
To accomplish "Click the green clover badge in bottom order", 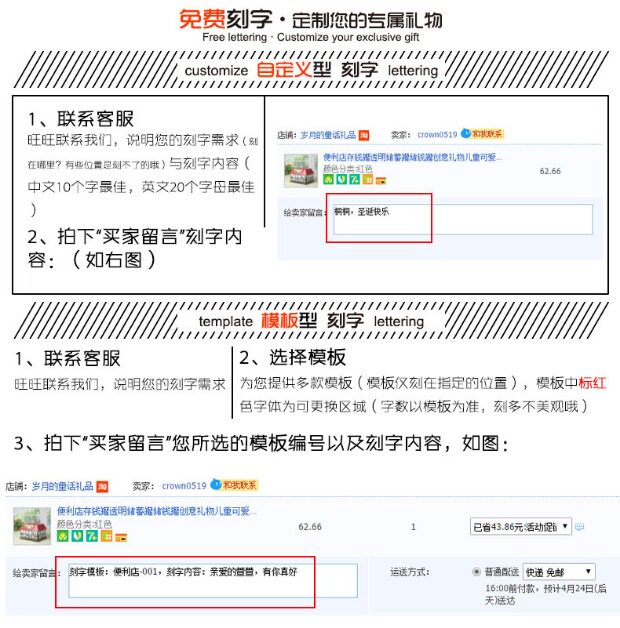I will pos(62,536).
